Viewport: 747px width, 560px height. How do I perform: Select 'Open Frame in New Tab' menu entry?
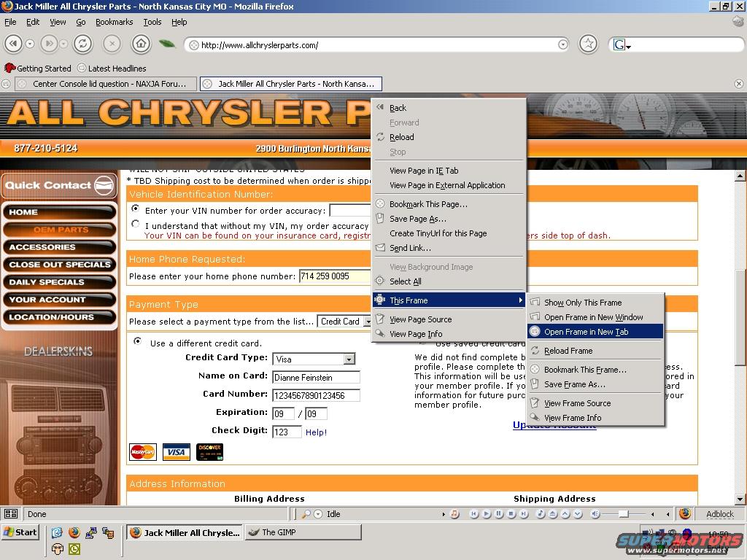coord(586,332)
